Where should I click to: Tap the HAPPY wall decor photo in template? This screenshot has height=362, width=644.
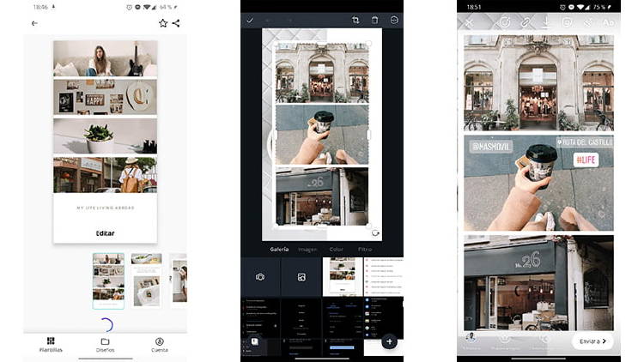[x=105, y=97]
